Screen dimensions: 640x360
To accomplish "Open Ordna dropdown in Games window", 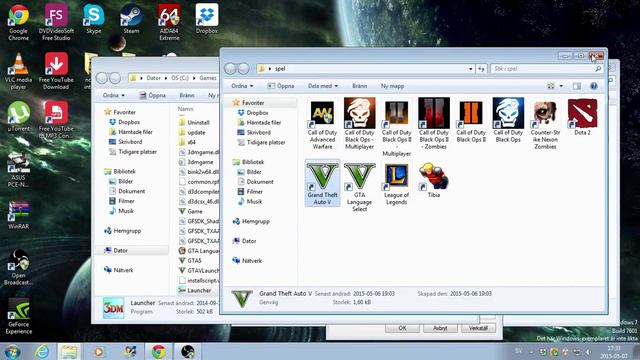I will [113, 96].
